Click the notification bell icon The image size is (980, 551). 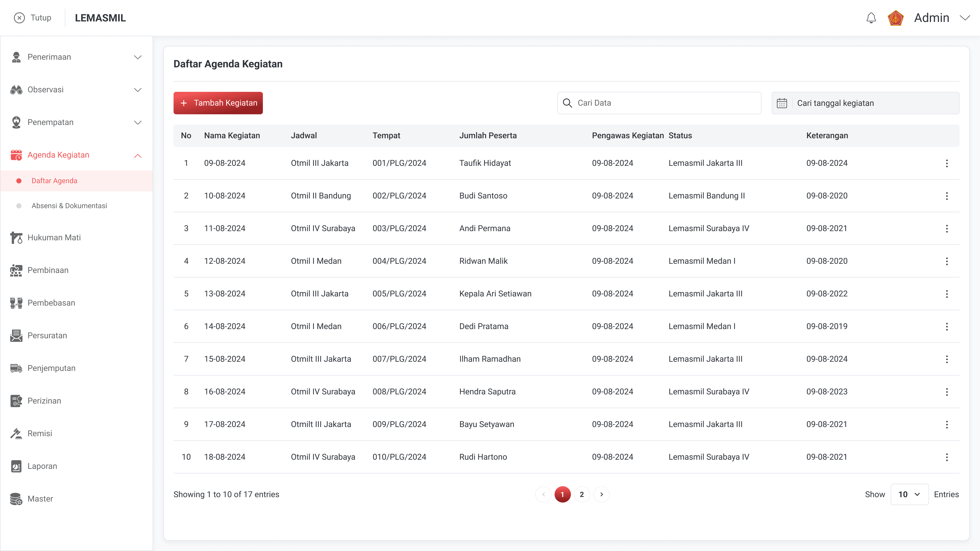(871, 18)
